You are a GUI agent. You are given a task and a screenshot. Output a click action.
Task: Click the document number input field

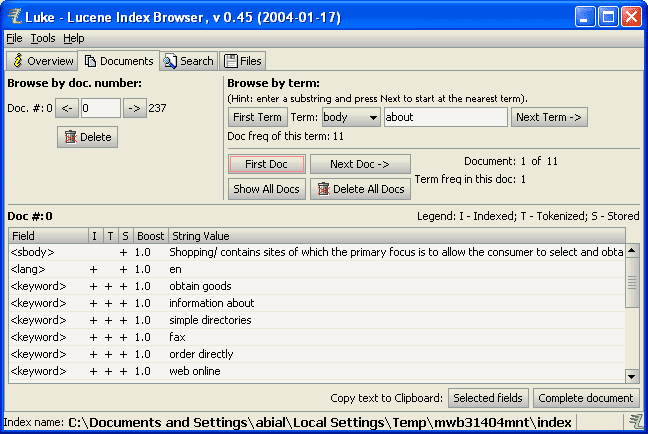101,108
